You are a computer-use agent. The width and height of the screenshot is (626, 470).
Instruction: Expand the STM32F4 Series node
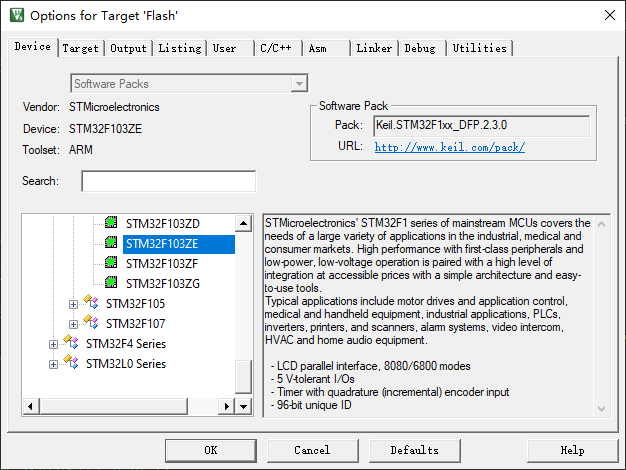pos(53,344)
